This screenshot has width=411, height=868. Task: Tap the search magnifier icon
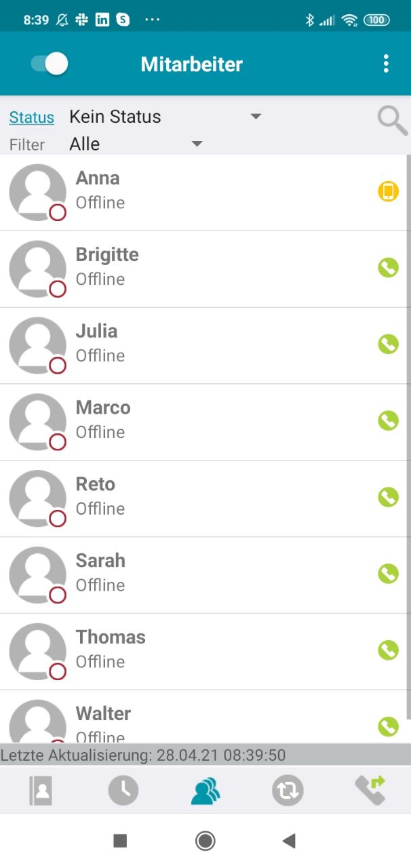(x=392, y=121)
